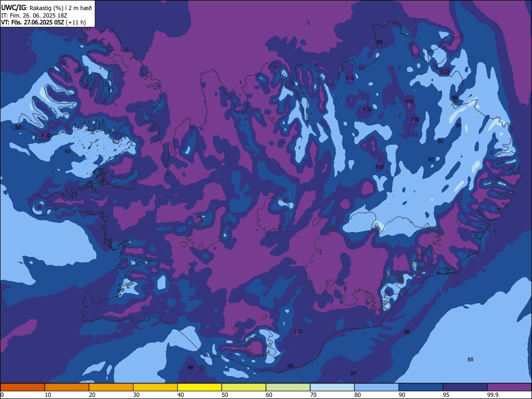Image resolution: width=532 pixels, height=399 pixels.
Task: Click the '60' legend tick label
Action: (x=269, y=395)
